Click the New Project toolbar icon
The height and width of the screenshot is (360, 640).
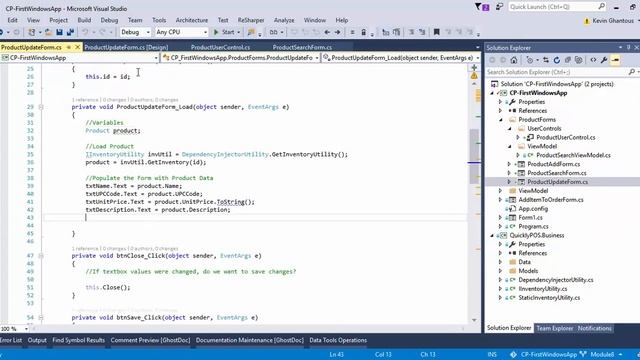coord(31,32)
